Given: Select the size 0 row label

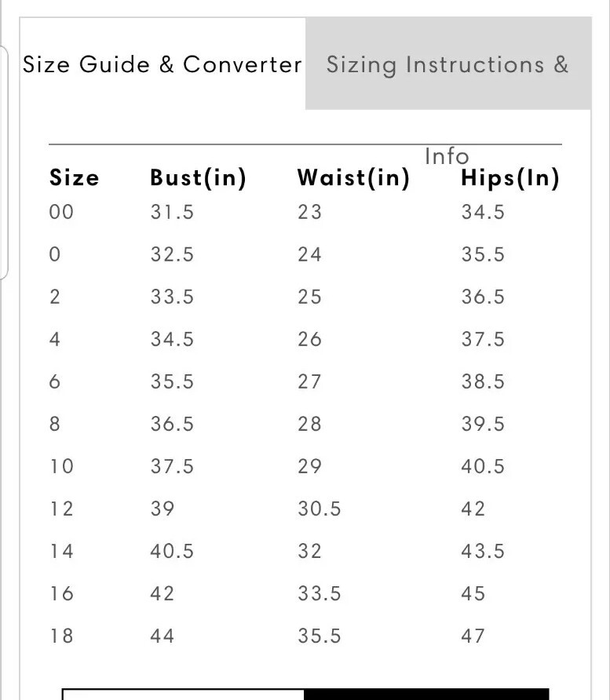Looking at the screenshot, I should coord(55,254).
